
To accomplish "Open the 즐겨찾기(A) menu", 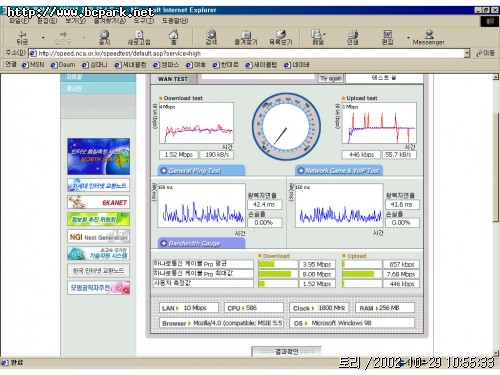I will click(x=110, y=21).
